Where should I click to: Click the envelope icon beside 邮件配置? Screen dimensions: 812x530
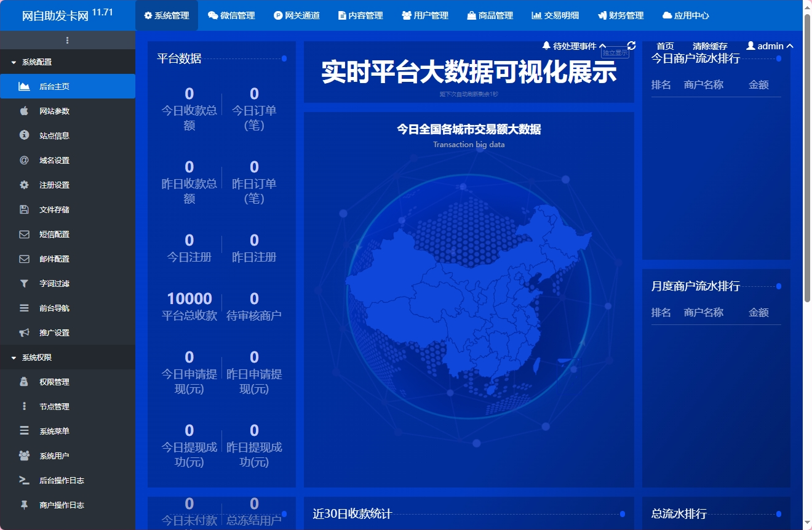[24, 259]
